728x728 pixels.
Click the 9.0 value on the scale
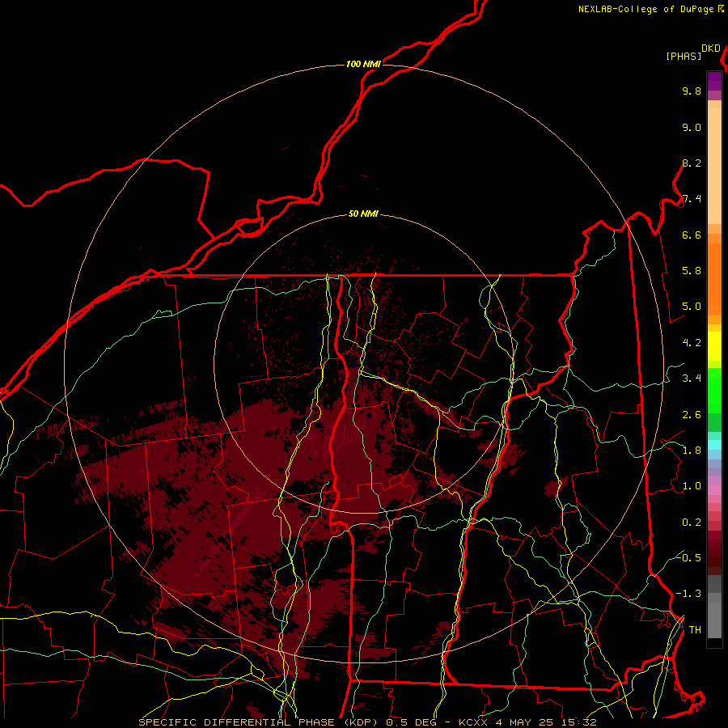click(692, 128)
